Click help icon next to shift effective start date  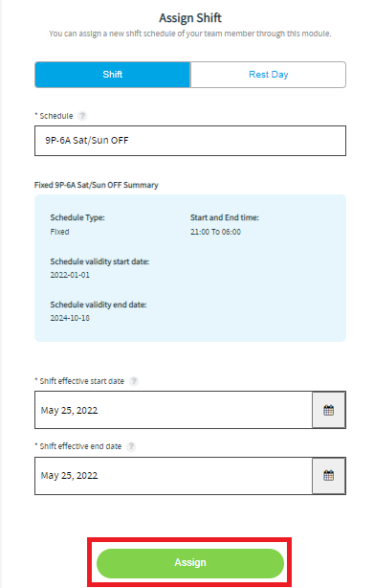[x=134, y=381]
